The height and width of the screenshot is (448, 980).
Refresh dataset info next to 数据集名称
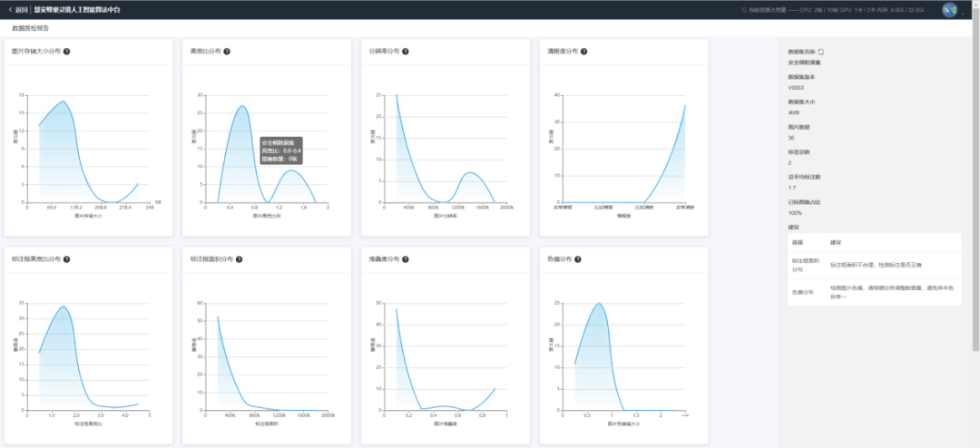[x=821, y=53]
